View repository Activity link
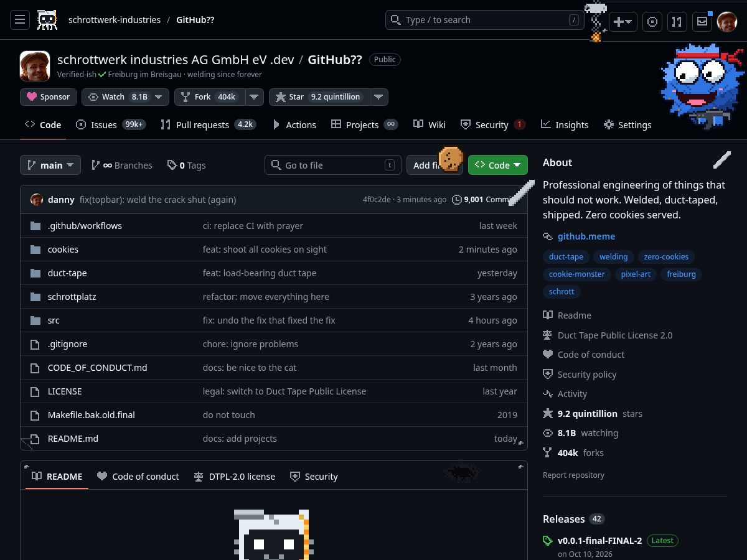 coord(565,393)
